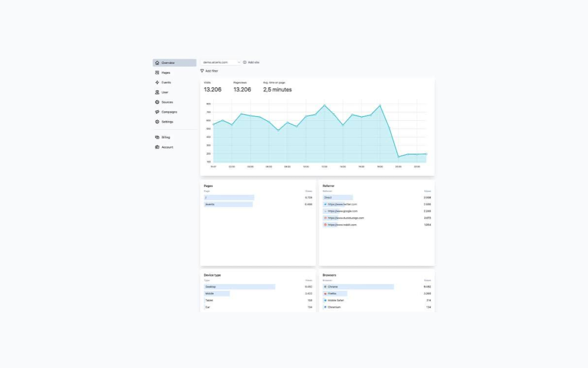Click the plus icon beside Add site
This screenshot has height=368, width=588.
pyautogui.click(x=245, y=62)
